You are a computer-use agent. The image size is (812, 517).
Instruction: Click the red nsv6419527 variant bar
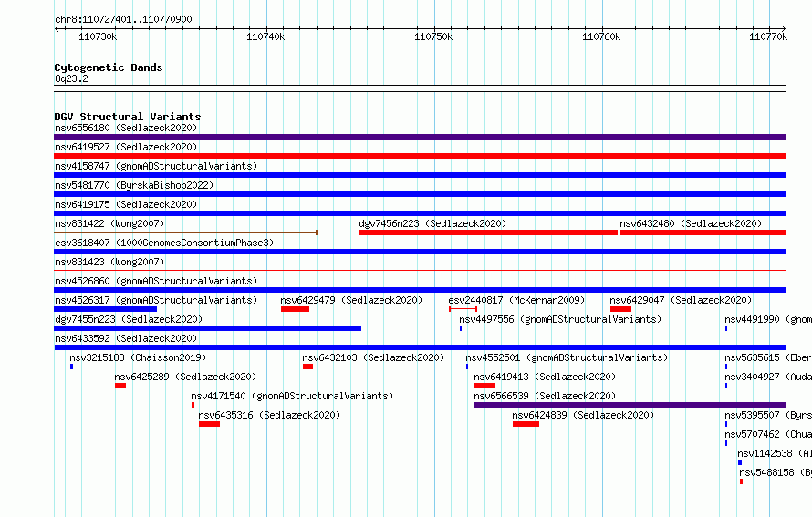point(420,156)
